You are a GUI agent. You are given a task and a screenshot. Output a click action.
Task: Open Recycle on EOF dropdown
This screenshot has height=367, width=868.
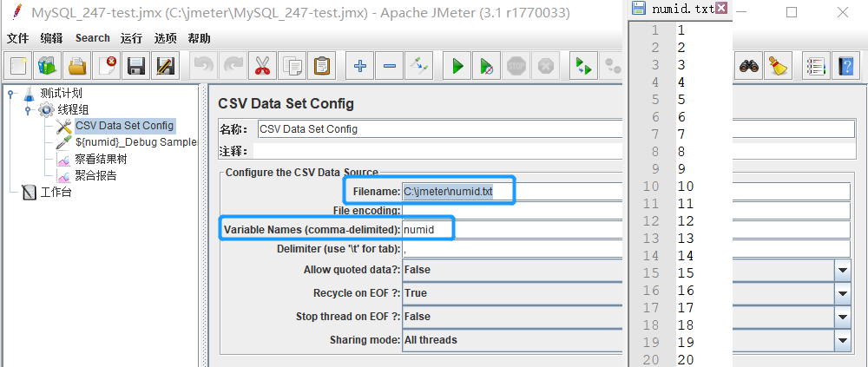[x=843, y=293]
